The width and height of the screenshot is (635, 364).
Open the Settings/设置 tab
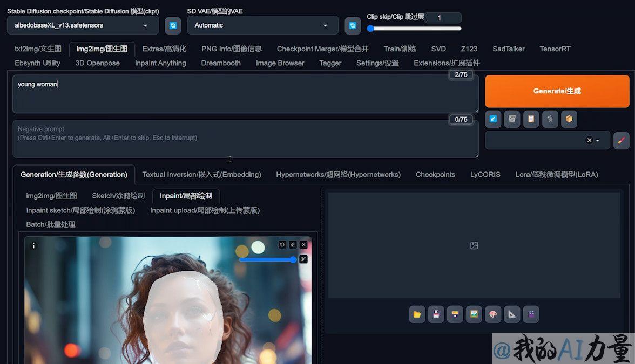[377, 63]
